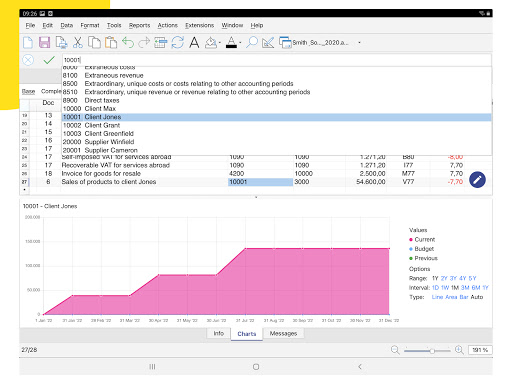Image resolution: width=512 pixels, height=384 pixels.
Task: Click the Save floppy disk icon
Action: pyautogui.click(x=44, y=43)
